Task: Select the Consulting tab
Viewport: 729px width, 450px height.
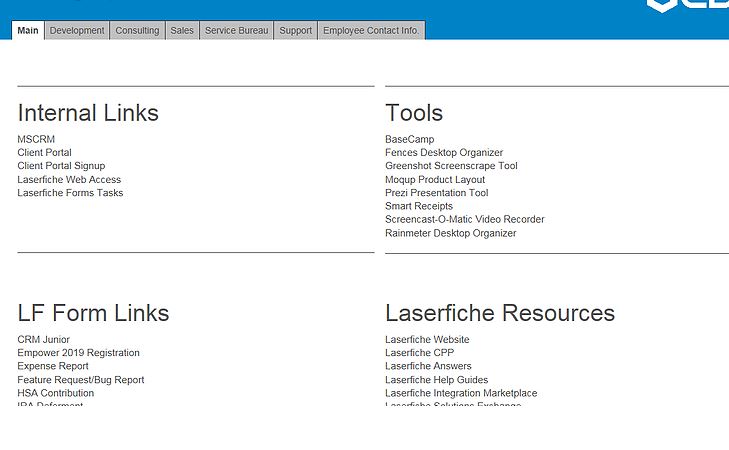Action: click(x=137, y=30)
